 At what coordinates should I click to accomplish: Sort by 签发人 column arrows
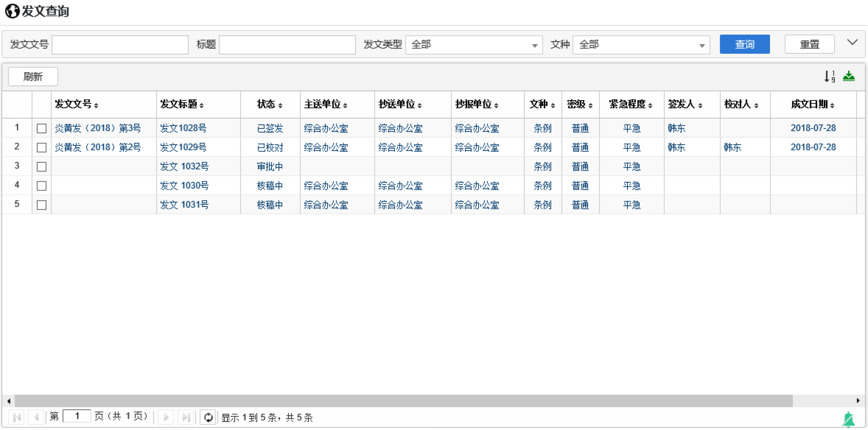pos(700,105)
